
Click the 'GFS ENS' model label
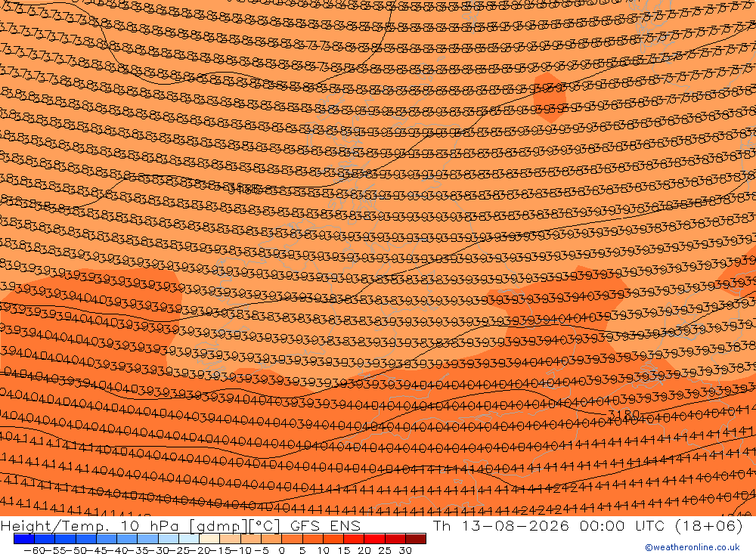point(325,525)
